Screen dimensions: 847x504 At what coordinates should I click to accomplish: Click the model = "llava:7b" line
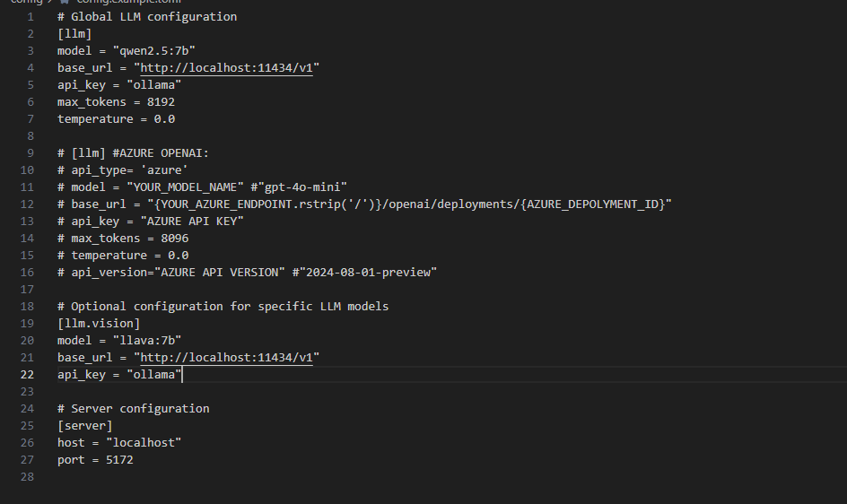(x=119, y=340)
